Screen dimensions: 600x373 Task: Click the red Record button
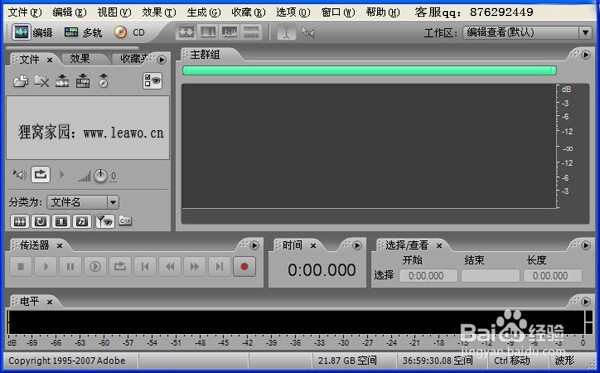(x=244, y=266)
